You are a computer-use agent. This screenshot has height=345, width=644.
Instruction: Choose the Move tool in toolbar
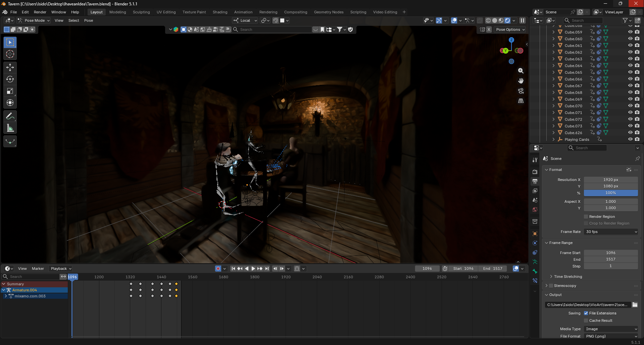[x=10, y=67]
